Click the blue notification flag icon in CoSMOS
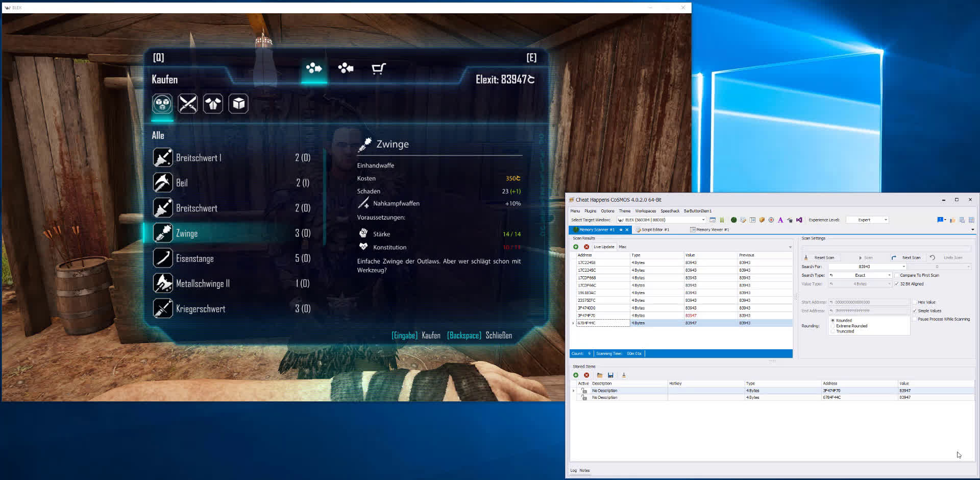This screenshot has width=980, height=480. pos(940,220)
